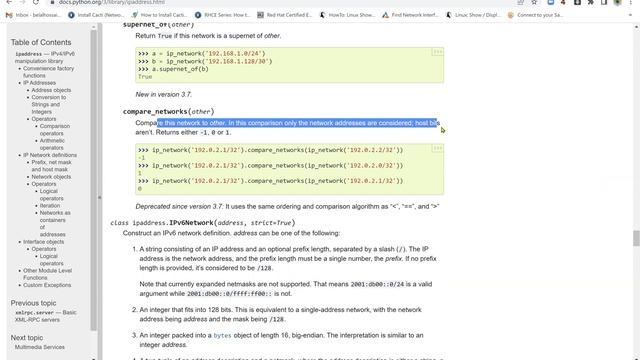Screen dimensions: 640x360
Task: Click "Deprecated since version 3.7" text
Action: click(179, 207)
